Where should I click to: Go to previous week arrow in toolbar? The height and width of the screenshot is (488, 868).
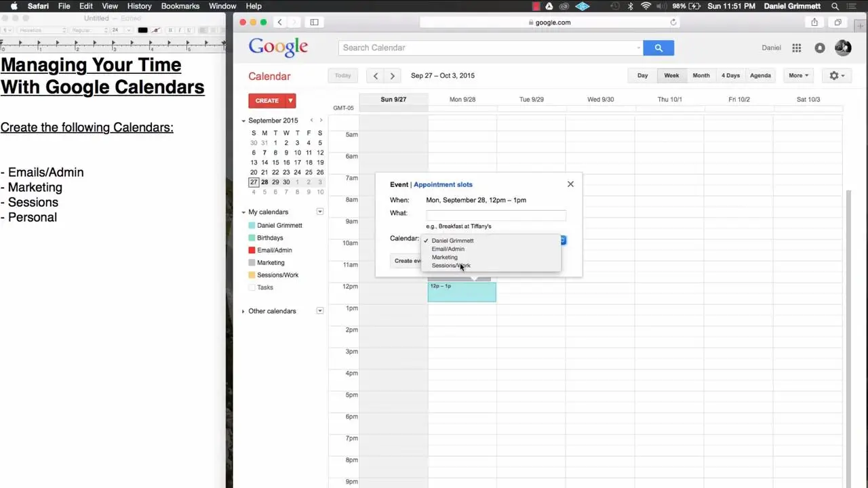coord(376,76)
